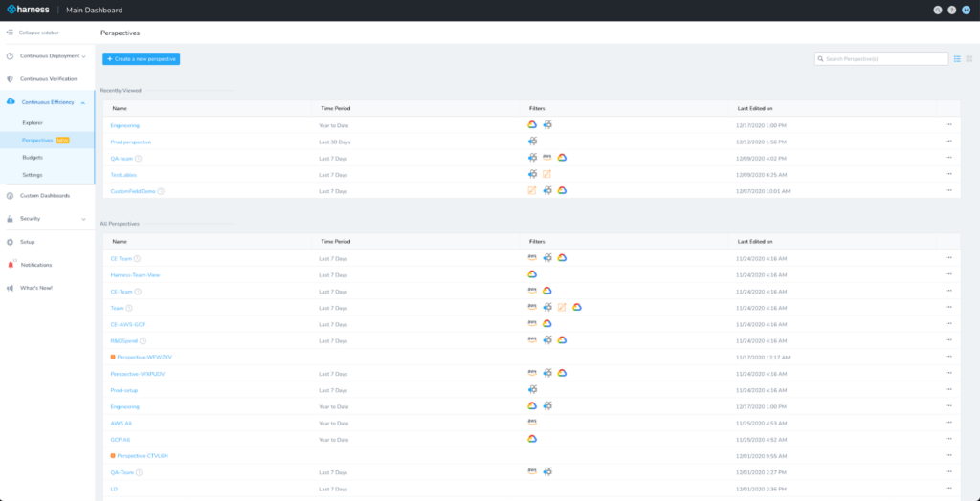Click the Notifications bell icon
Viewport: 980px width, 501px height.
click(10, 265)
